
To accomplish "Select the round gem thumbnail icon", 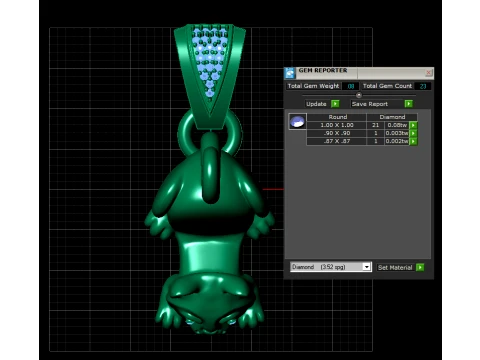I will tap(297, 121).
